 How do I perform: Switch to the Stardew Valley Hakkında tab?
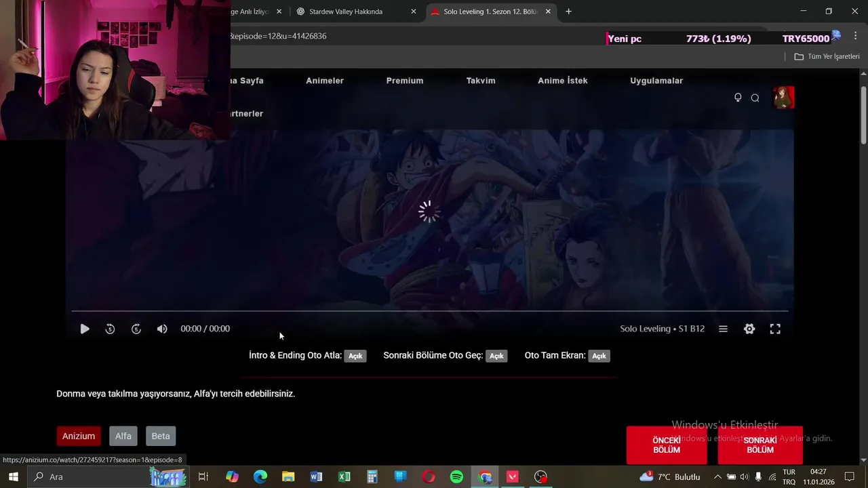[346, 12]
